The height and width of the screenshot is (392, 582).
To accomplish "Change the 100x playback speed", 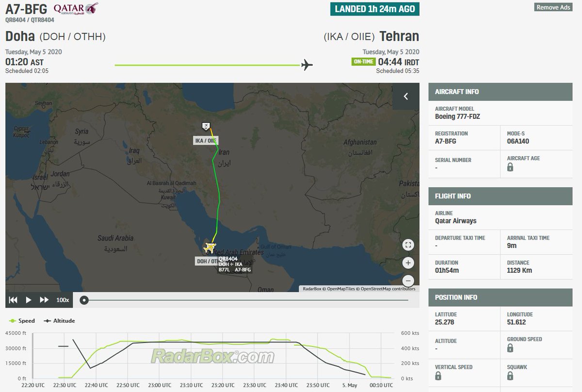I will [63, 300].
